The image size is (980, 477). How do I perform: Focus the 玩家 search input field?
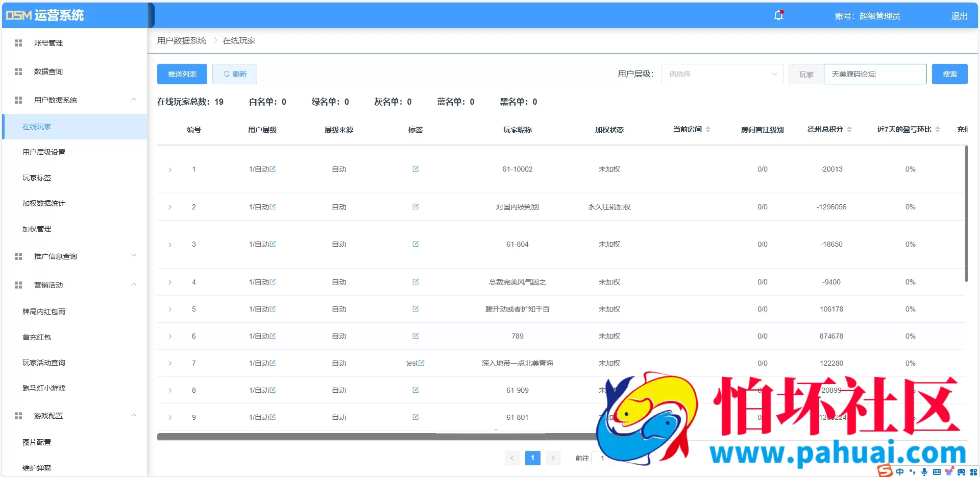(875, 74)
